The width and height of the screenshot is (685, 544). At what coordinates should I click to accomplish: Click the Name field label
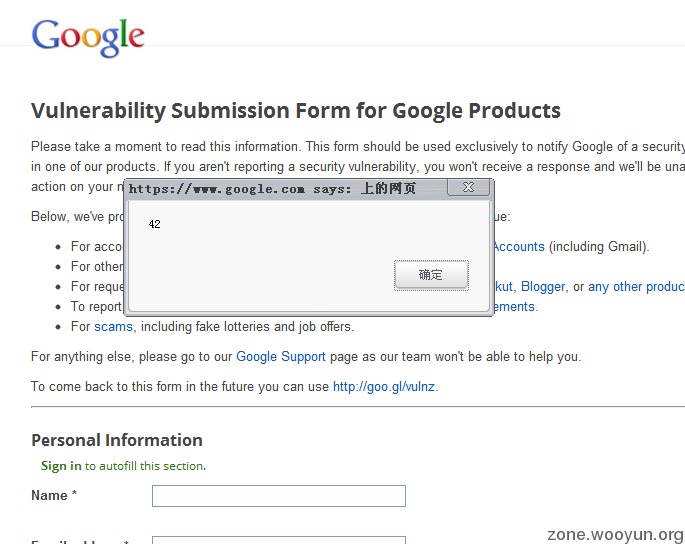coord(50,495)
